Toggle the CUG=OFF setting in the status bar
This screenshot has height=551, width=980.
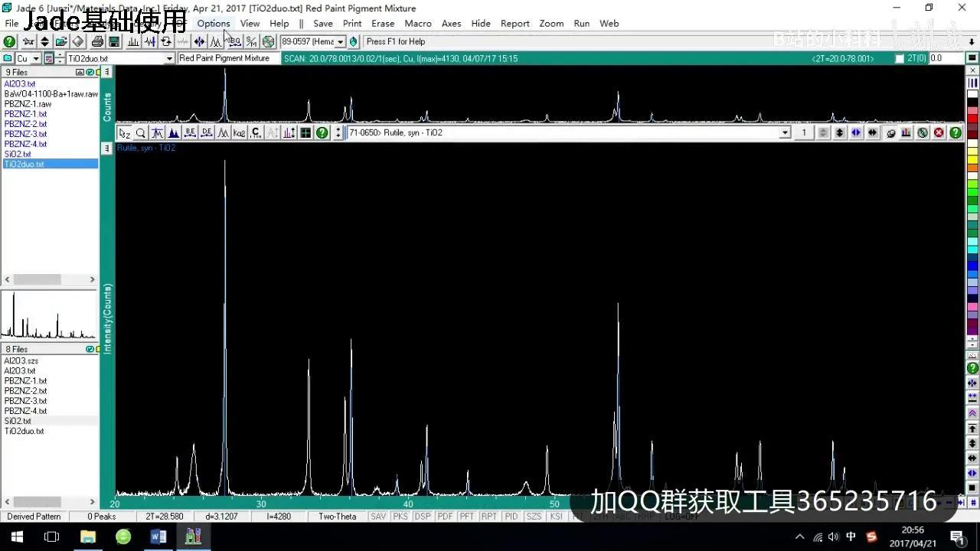pyautogui.click(x=682, y=517)
